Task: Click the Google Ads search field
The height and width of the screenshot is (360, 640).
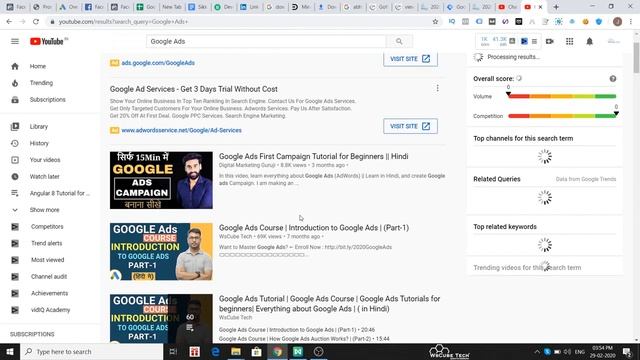Action: tap(266, 41)
